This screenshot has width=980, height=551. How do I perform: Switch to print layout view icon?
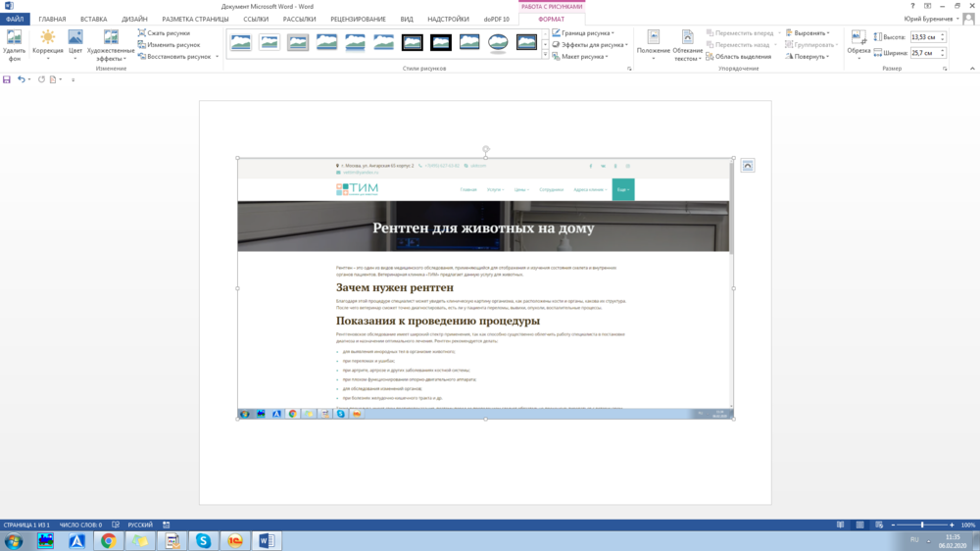pyautogui.click(x=860, y=525)
